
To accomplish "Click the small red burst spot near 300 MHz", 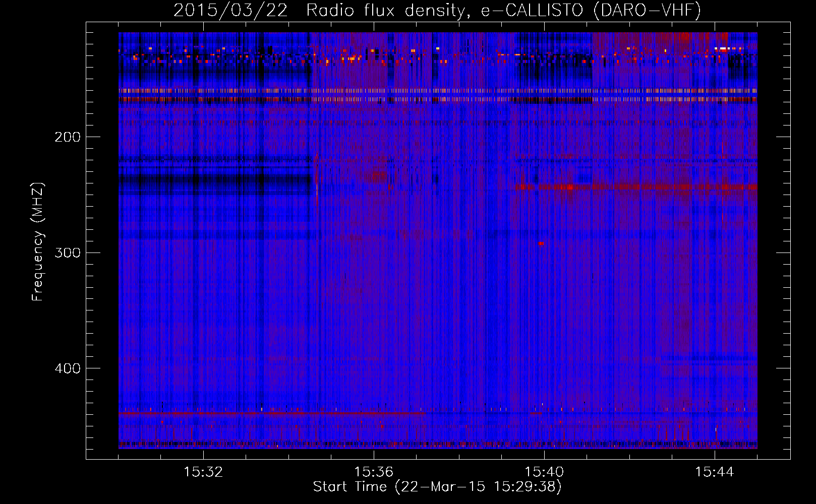I will [x=541, y=243].
